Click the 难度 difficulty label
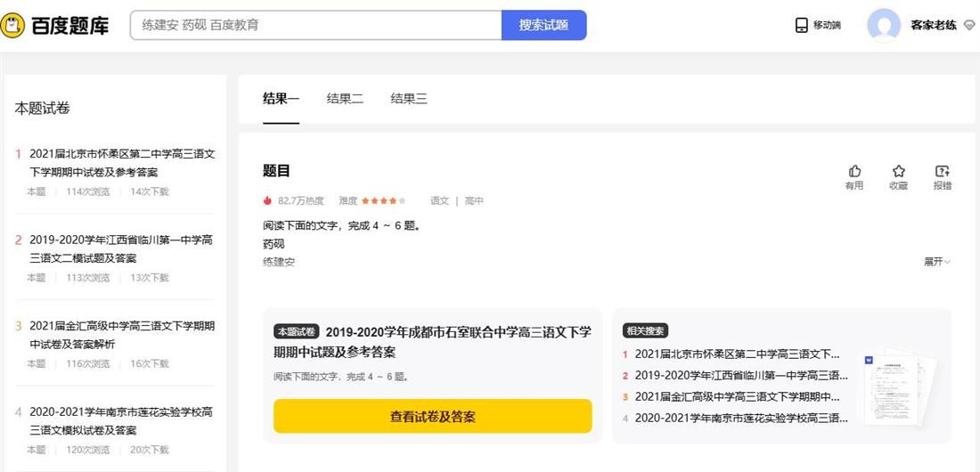 (x=348, y=200)
